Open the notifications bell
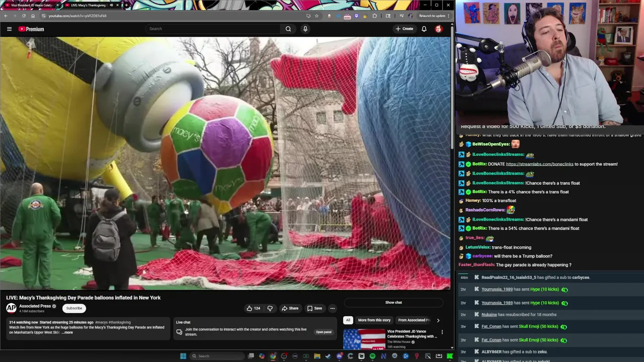Viewport: 644px width, 362px height. (424, 29)
